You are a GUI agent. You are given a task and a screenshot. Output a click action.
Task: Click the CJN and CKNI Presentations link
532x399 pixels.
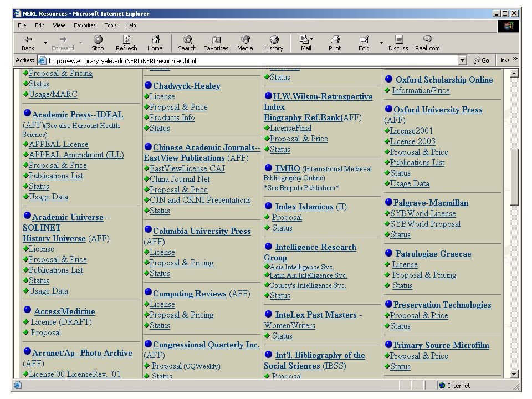[x=200, y=200]
